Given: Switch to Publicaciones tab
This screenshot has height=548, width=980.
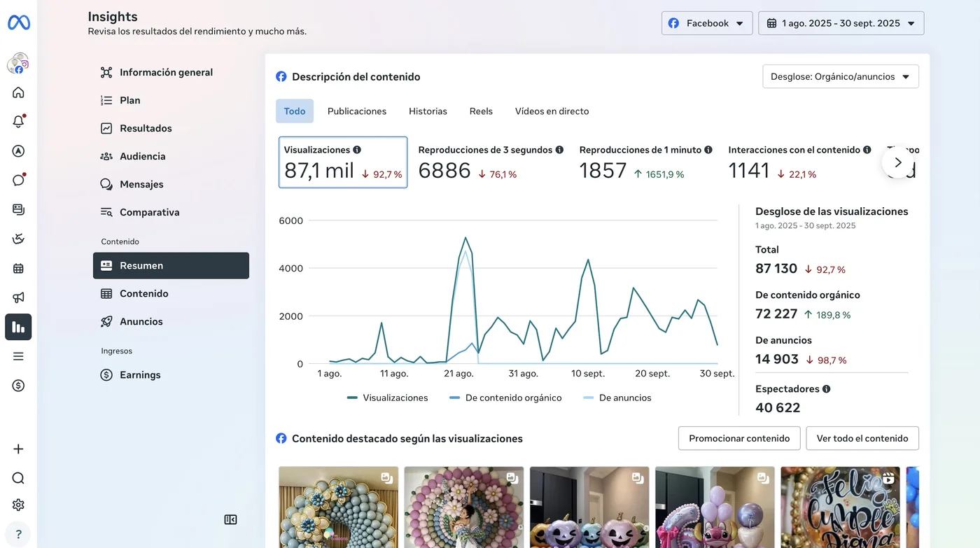Looking at the screenshot, I should point(357,111).
